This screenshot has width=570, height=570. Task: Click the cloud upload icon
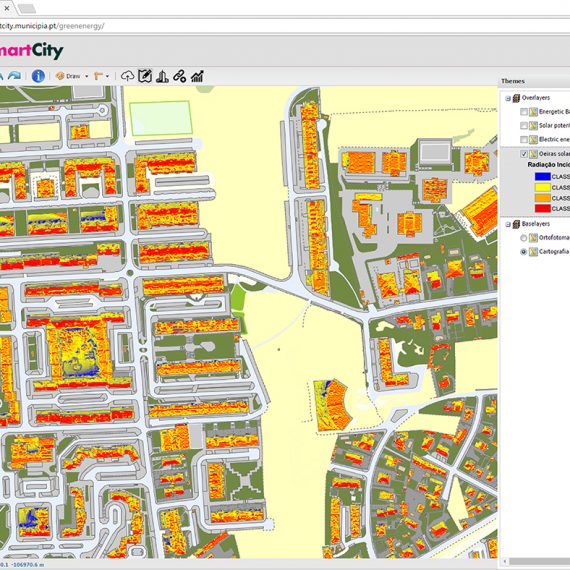coord(127,76)
